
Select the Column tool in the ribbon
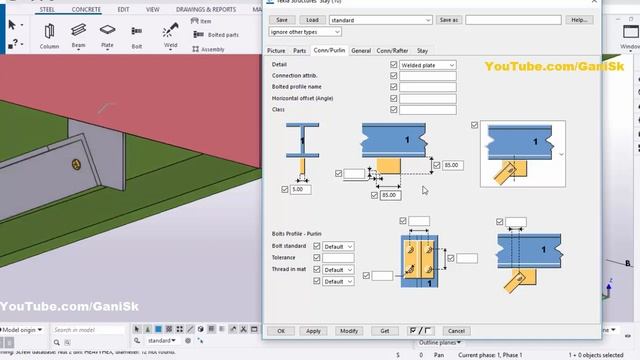pos(49,36)
